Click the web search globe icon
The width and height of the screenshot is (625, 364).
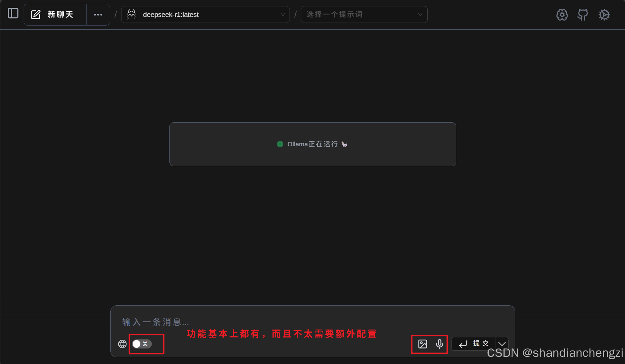coord(123,344)
